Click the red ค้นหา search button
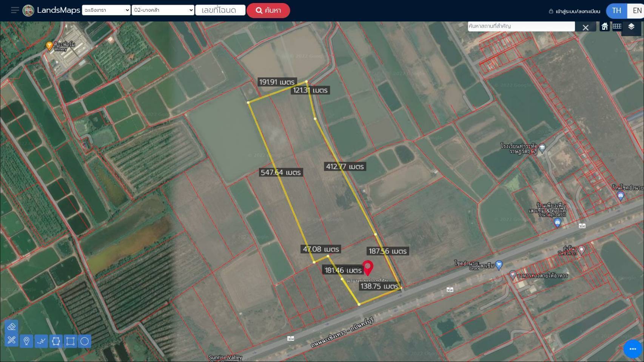 coord(268,10)
